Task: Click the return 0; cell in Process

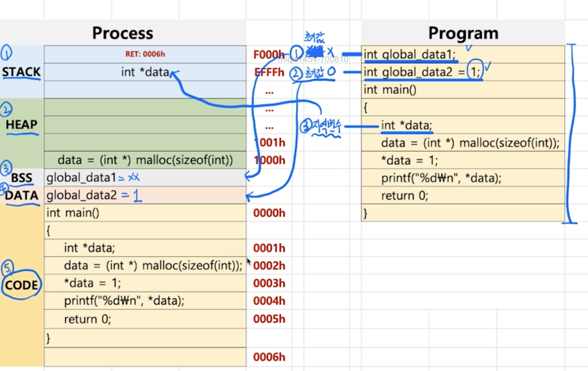Action: tap(145, 319)
